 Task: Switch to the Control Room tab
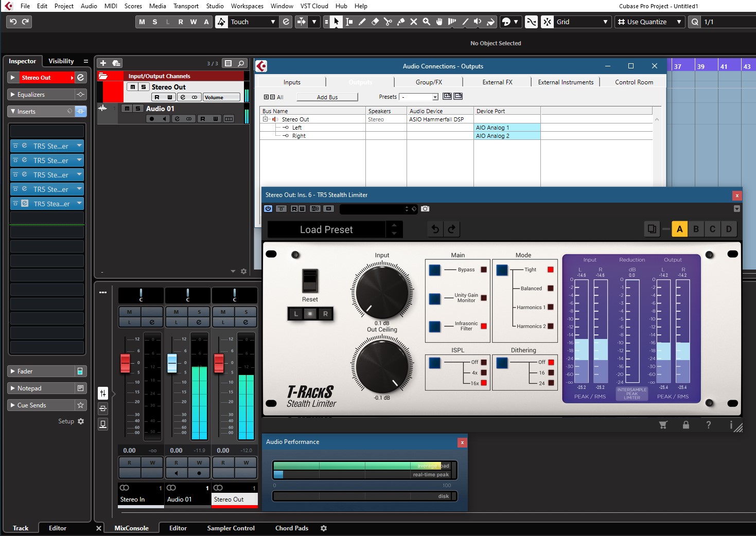click(x=634, y=82)
